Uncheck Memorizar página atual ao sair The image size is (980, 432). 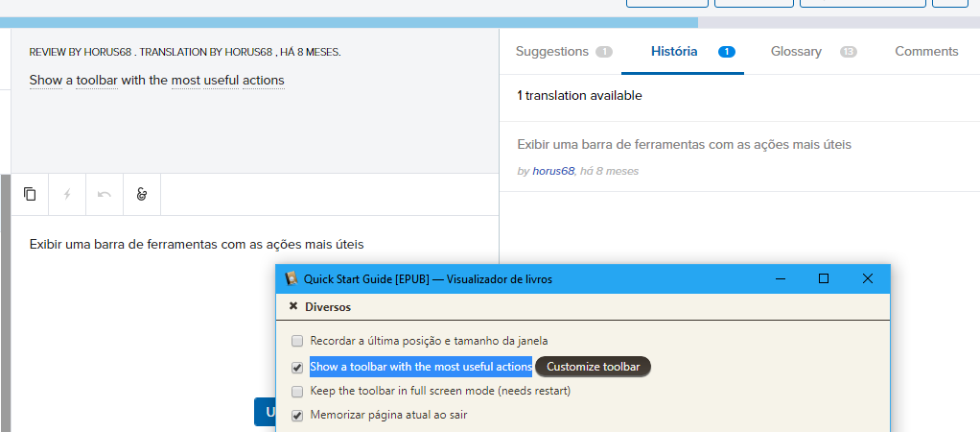297,416
